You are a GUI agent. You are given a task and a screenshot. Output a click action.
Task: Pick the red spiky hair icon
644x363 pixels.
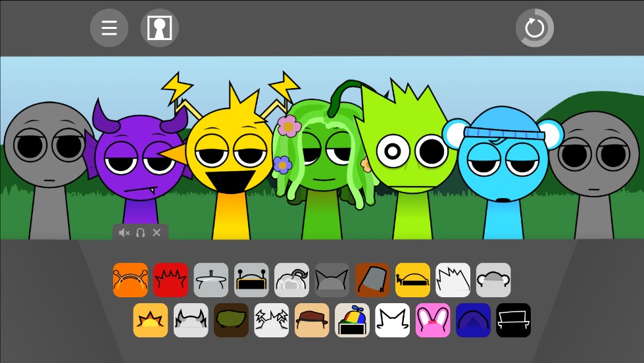click(170, 280)
